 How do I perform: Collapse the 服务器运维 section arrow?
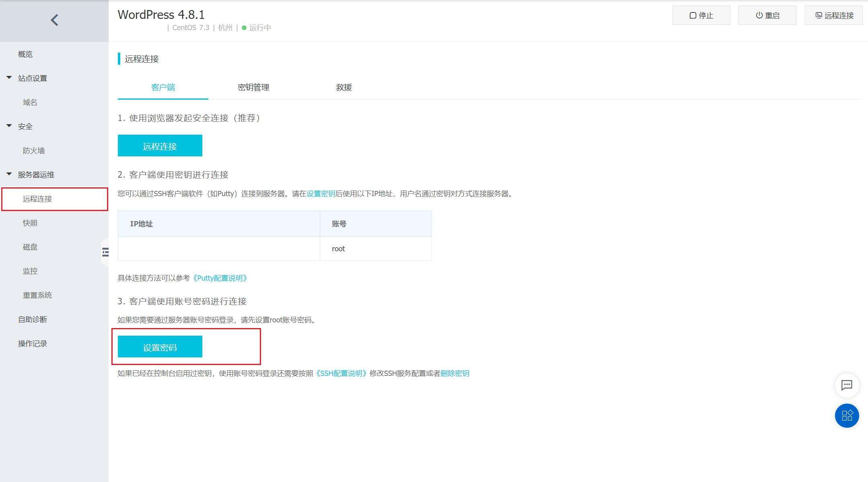[x=9, y=174]
